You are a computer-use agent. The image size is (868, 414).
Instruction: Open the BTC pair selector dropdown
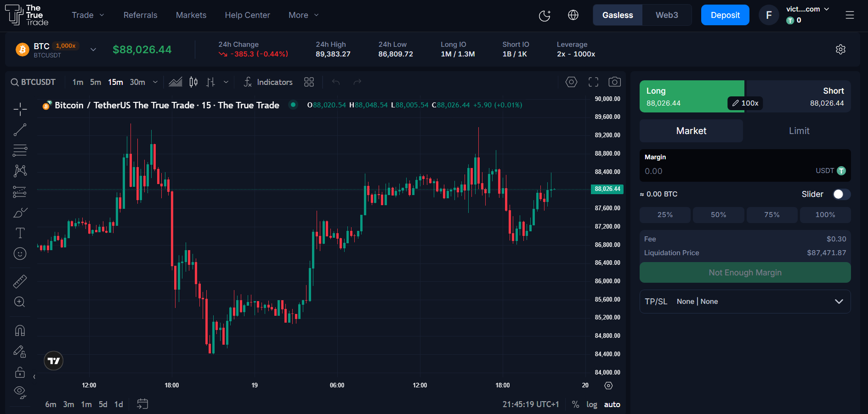pos(93,50)
